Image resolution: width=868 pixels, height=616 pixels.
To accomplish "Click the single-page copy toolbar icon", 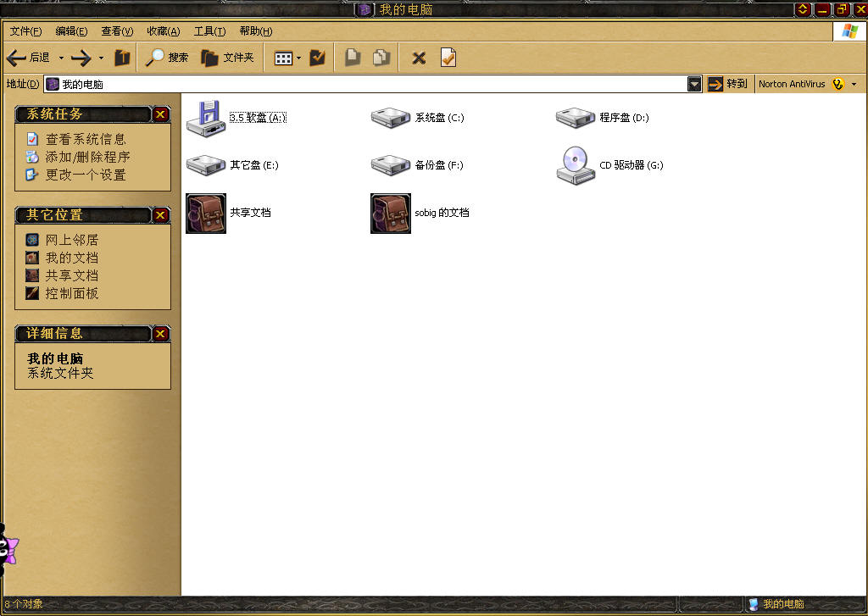I will tap(352, 58).
